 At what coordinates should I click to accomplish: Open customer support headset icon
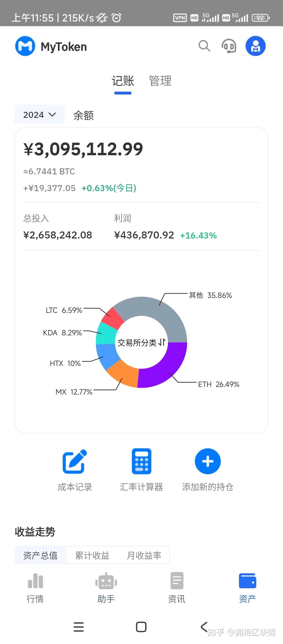click(x=229, y=46)
